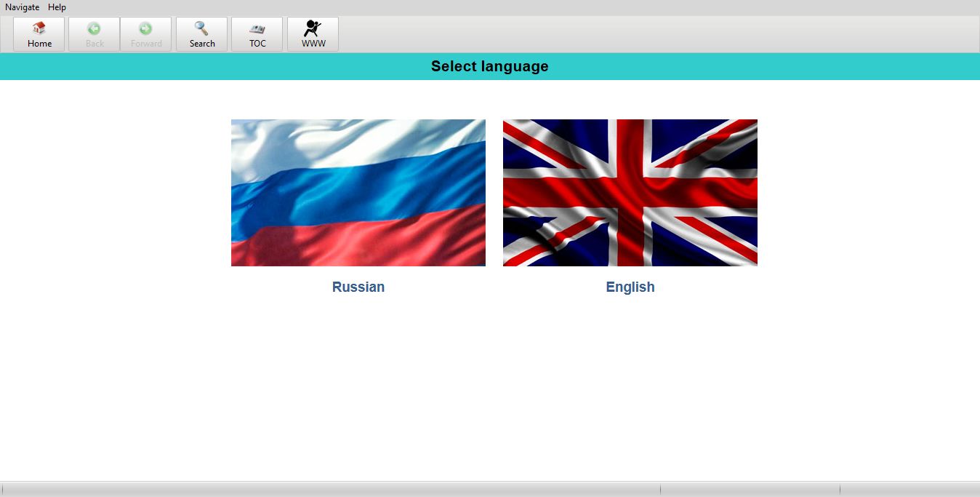Click the Select language heading
The height and width of the screenshot is (497, 980).
tap(490, 66)
